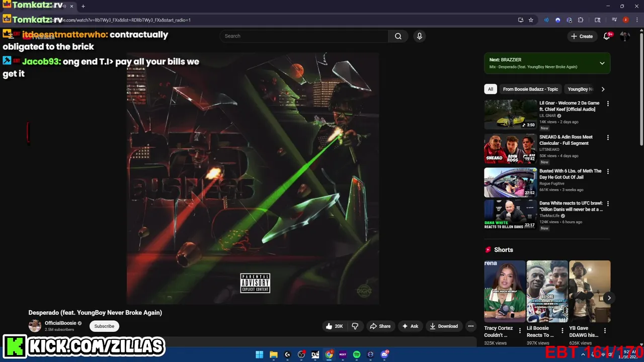This screenshot has width=644, height=362.
Task: Download the Desperado video
Action: pos(443,326)
